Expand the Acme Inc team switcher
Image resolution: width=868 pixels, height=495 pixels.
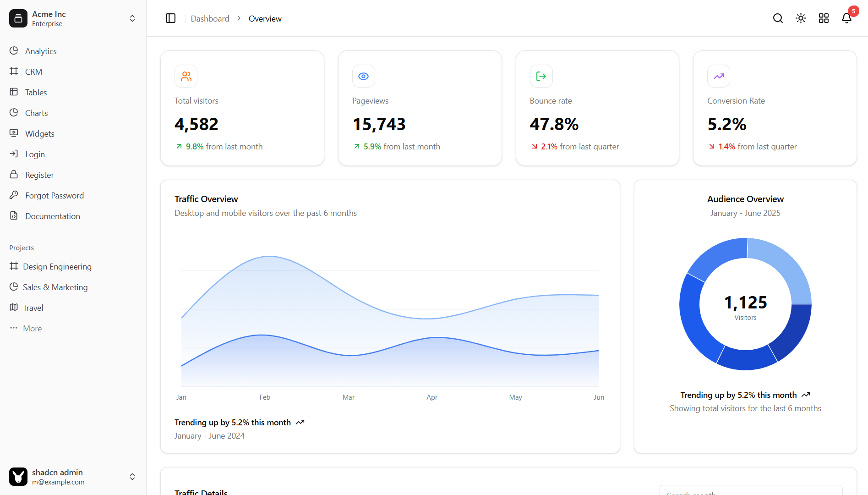pos(132,18)
